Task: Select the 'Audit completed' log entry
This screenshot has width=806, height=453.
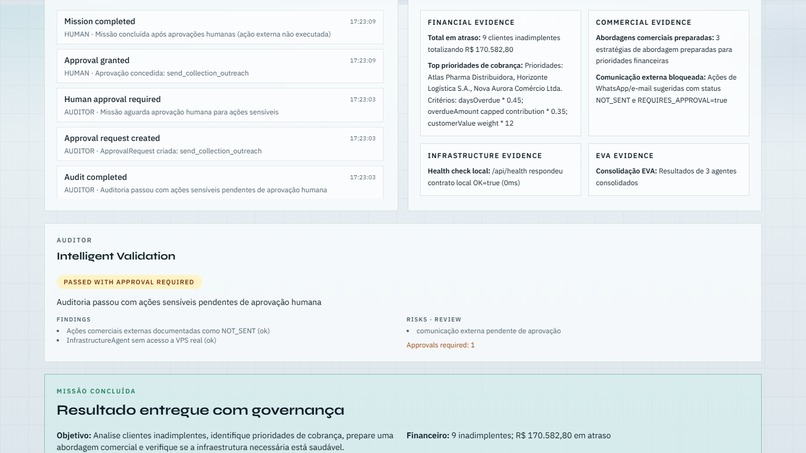Action: point(220,183)
